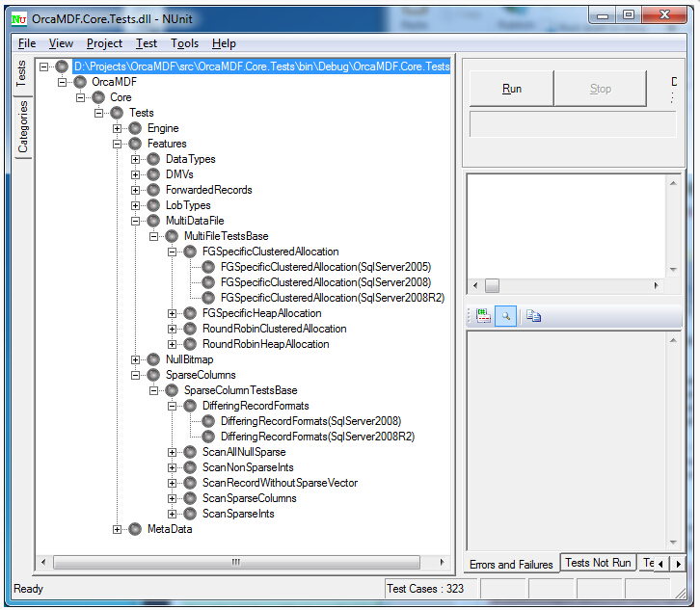Expand the Engine tree node

[x=117, y=128]
